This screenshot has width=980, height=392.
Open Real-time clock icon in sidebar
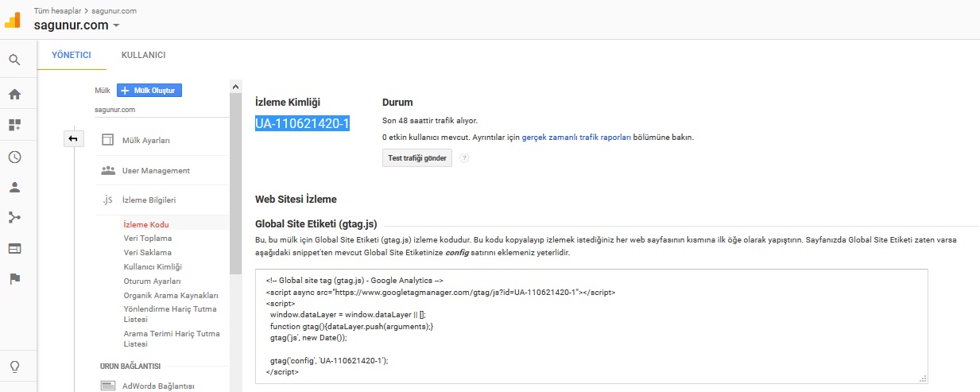[14, 157]
